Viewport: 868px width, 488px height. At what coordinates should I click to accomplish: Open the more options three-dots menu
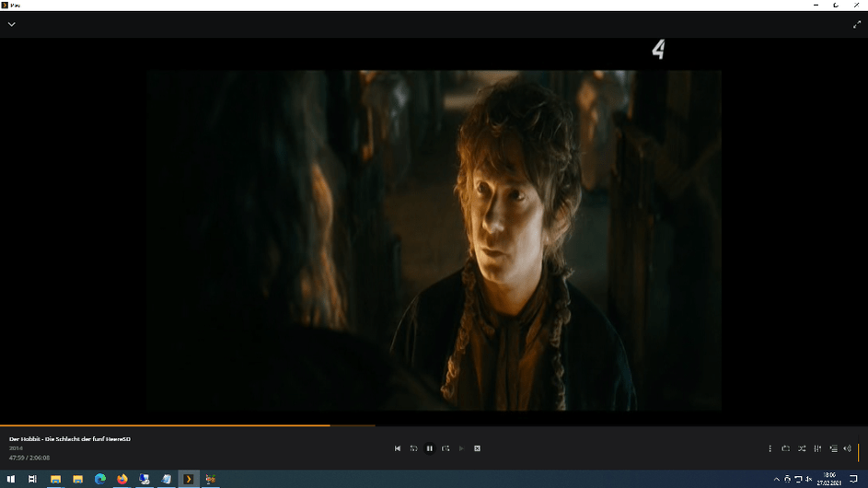[x=770, y=448]
